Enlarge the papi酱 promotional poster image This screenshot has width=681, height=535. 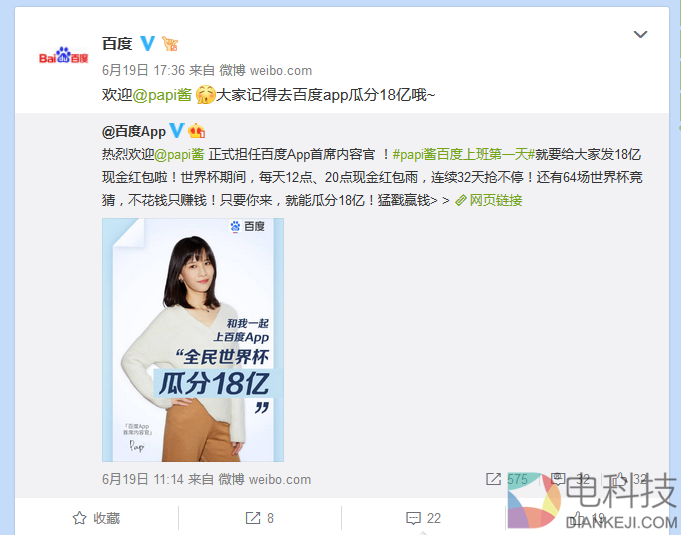[193, 340]
